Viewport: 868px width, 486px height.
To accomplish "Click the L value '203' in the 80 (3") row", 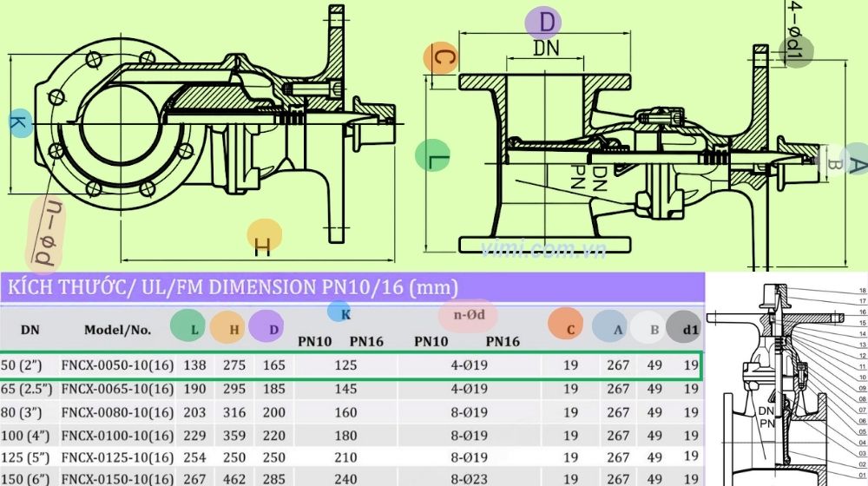I will pyautogui.click(x=194, y=413).
